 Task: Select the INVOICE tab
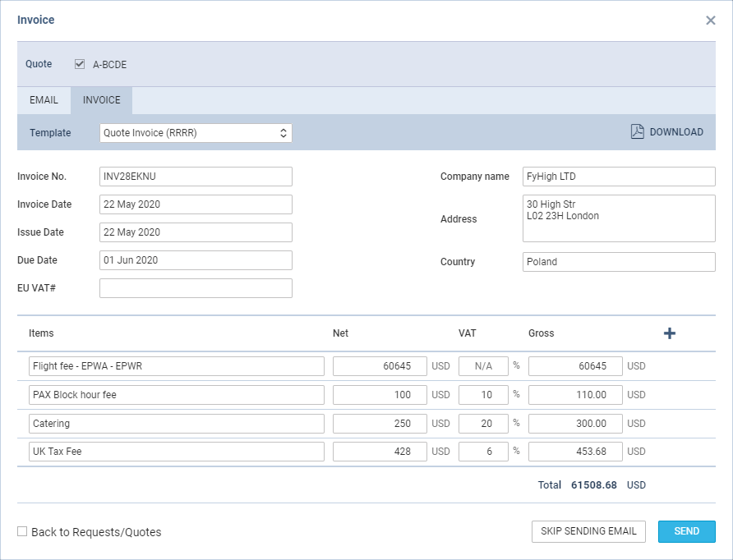101,100
